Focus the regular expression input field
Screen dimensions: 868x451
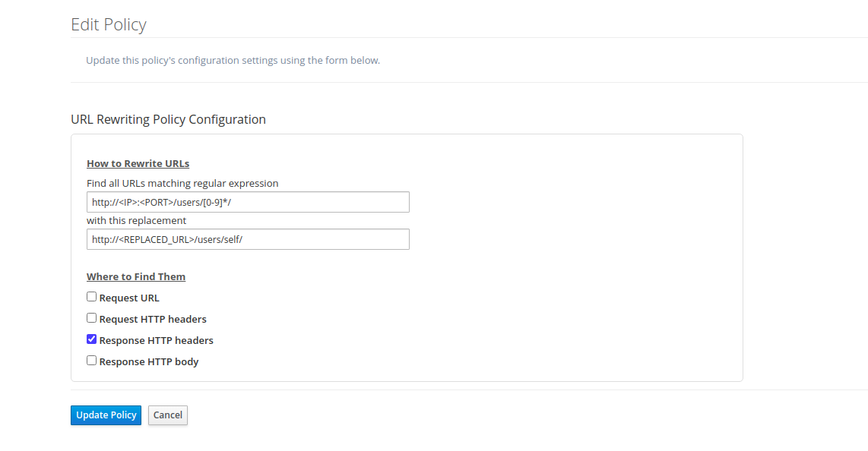[248, 202]
